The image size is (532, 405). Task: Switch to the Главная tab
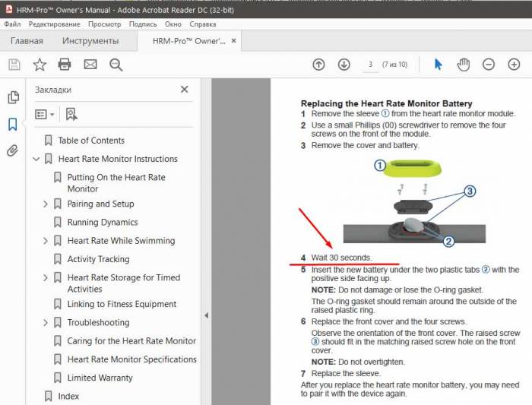(x=27, y=41)
